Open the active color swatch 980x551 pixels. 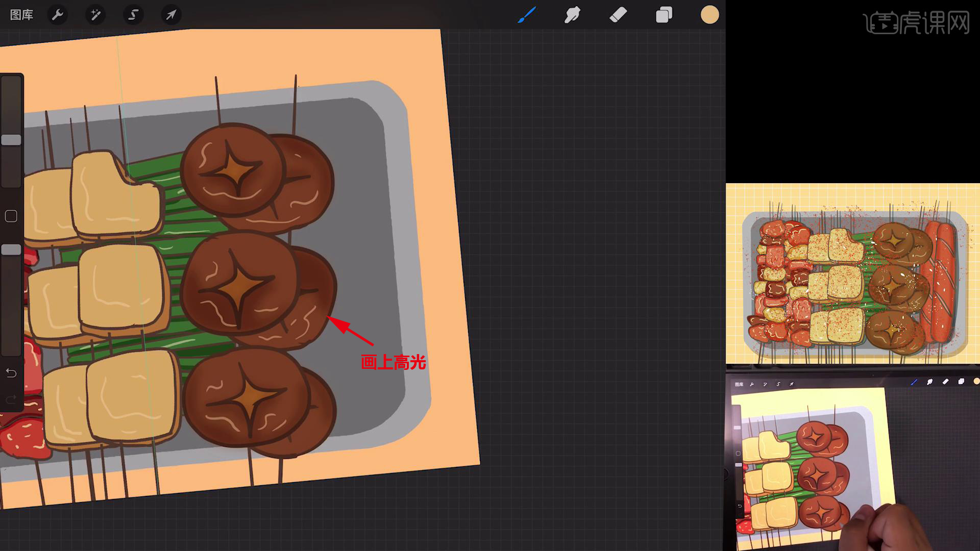point(709,15)
